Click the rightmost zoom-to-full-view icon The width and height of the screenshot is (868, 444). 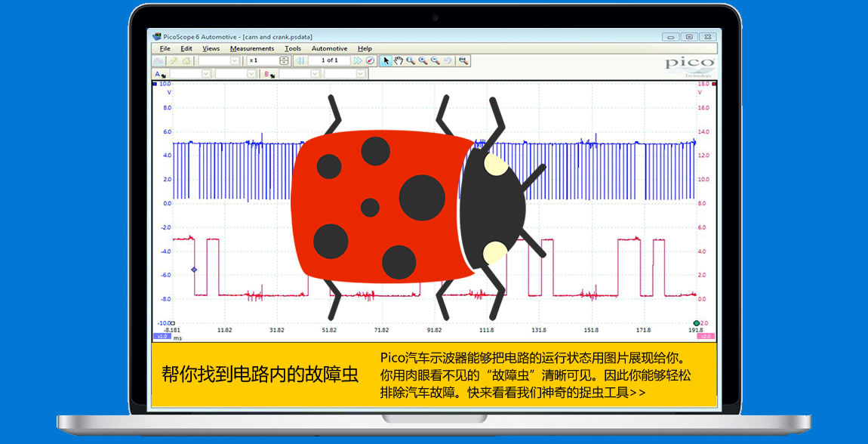click(x=463, y=60)
